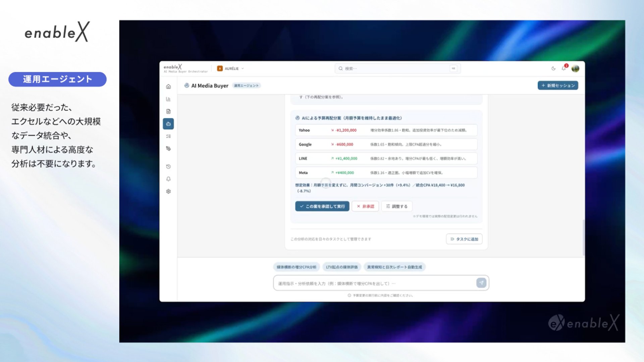The image size is (644, 362).
Task: Open the settings gear sidebar icon
Action: (x=168, y=191)
